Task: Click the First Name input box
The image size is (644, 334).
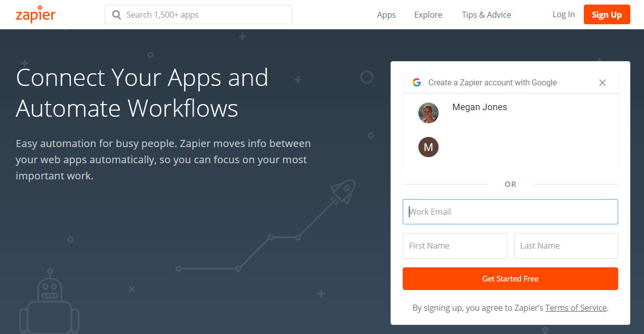Action: point(454,246)
